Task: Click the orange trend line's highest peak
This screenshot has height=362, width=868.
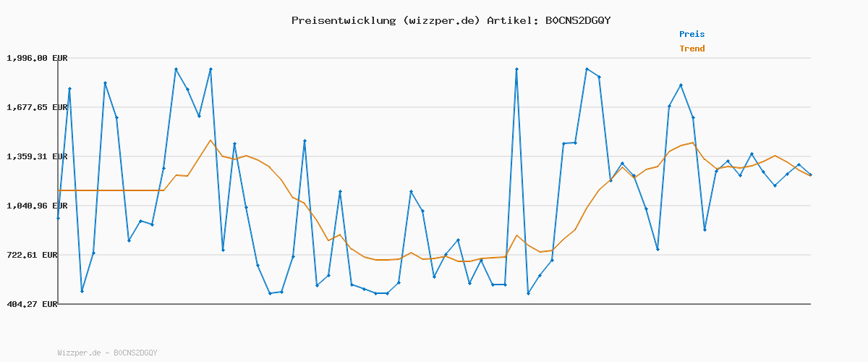Action: pyautogui.click(x=210, y=140)
